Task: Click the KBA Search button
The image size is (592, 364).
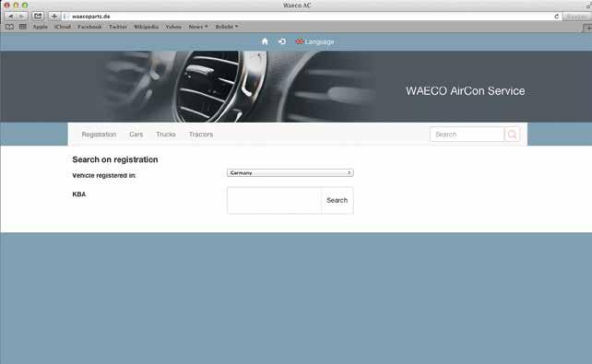Action: click(337, 200)
